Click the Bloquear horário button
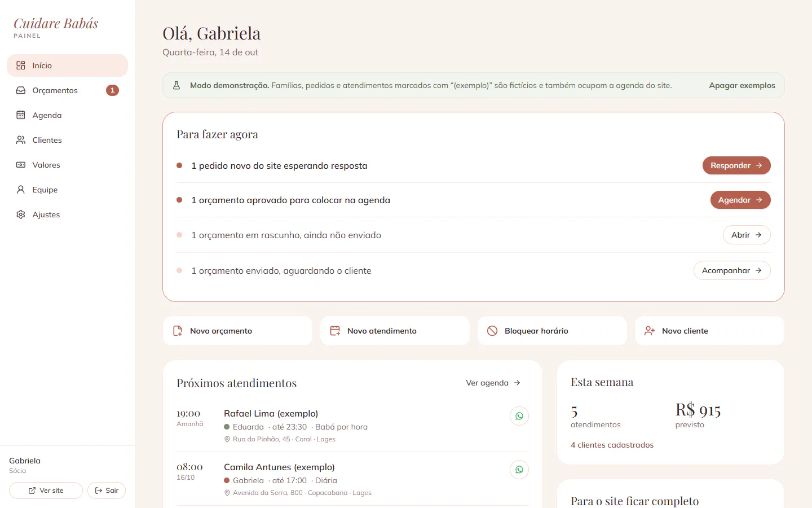Screen dimensions: 812x508 (552, 331)
